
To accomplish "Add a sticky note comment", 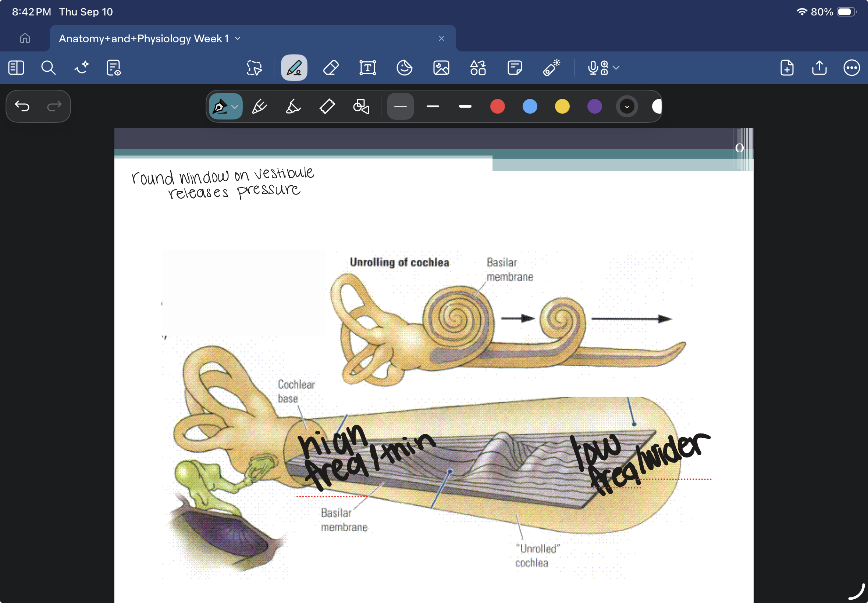I will click(x=515, y=68).
